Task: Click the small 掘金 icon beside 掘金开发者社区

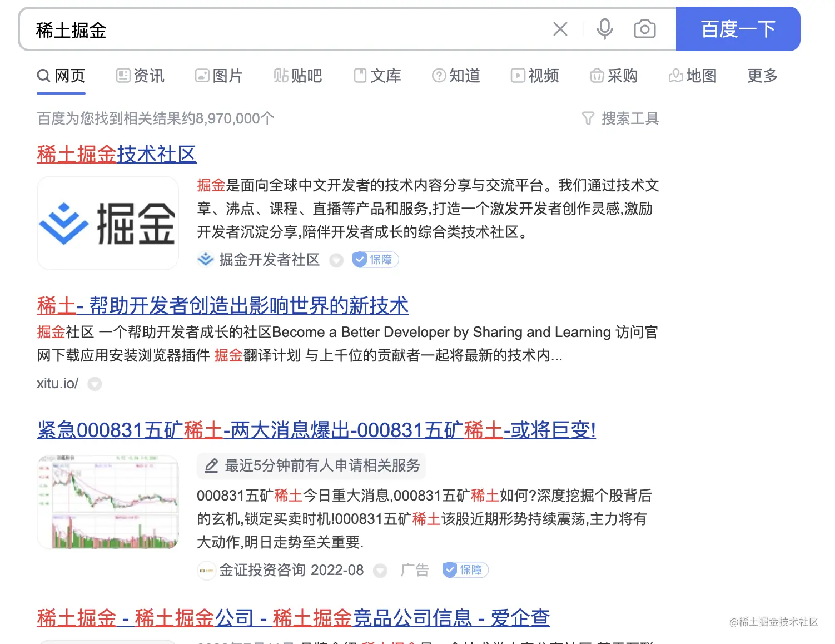Action: pyautogui.click(x=206, y=260)
